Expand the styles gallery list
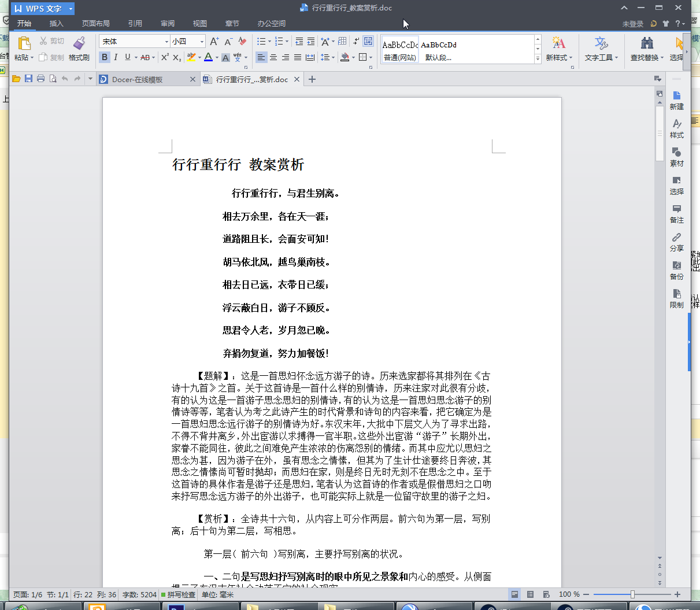The height and width of the screenshot is (610, 700). [x=538, y=58]
